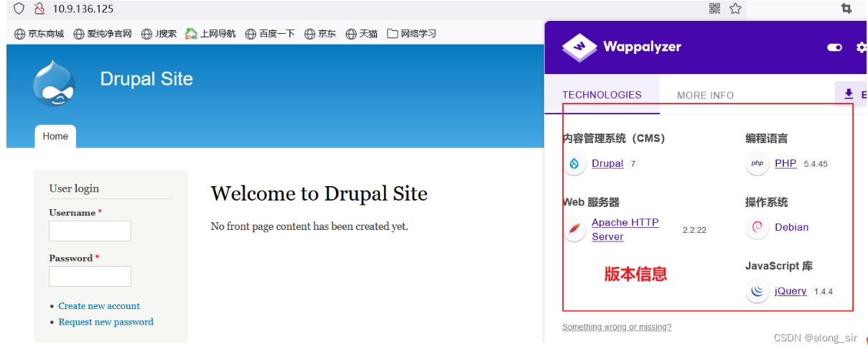This screenshot has width=868, height=350.
Task: Click the 编程语言 category heading
Action: [x=767, y=139]
